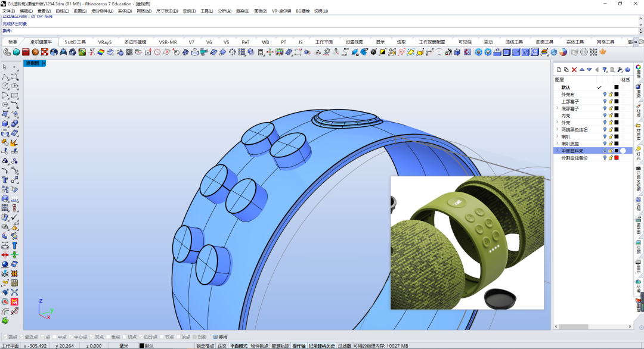Image resolution: width=644 pixels, height=349 pixels.
Task: Click the red toolbox icon in toolbar
Action: [x=26, y=52]
